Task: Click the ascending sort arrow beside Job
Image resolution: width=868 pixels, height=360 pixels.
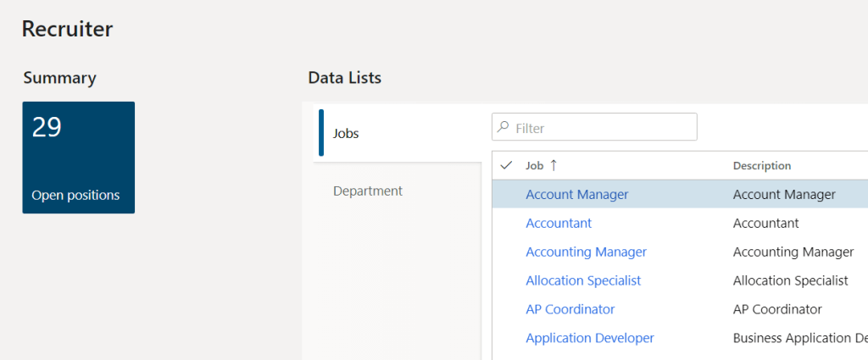Action: (554, 165)
